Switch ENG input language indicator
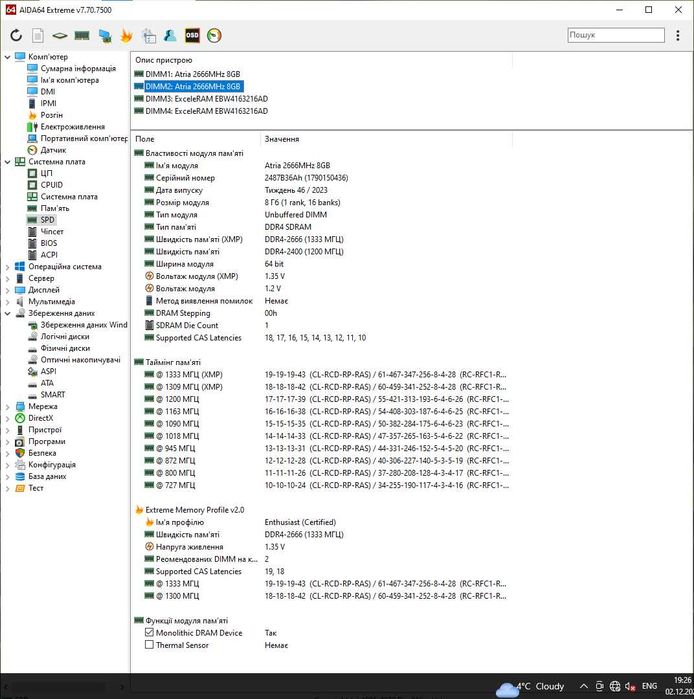This screenshot has height=699, width=694. pos(649,687)
